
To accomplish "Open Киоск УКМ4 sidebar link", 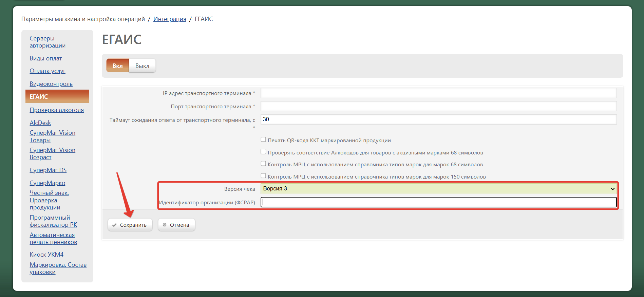I will point(46,255).
